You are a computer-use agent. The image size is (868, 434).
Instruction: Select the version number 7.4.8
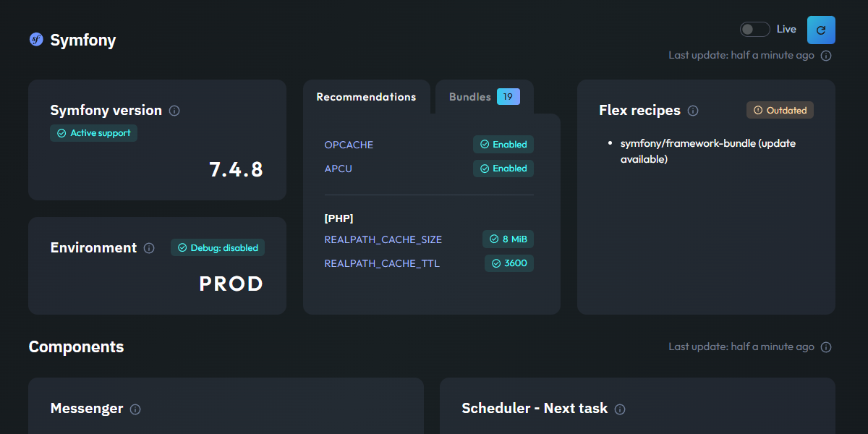tap(237, 170)
